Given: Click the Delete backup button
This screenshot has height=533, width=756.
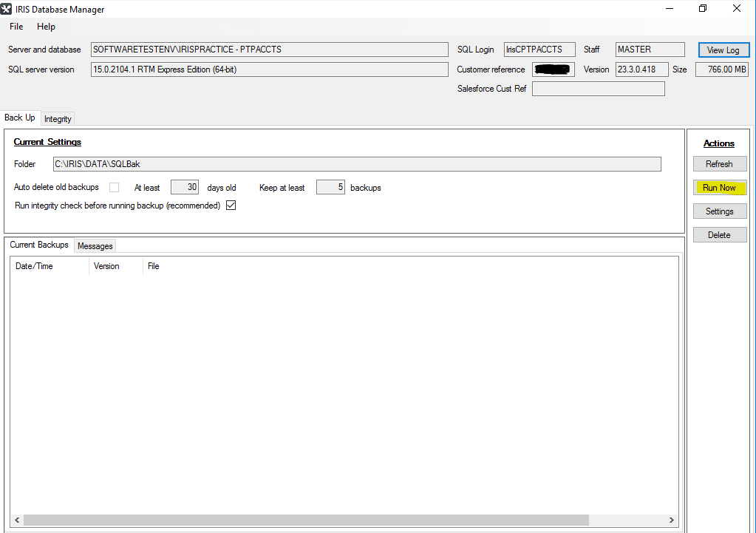Looking at the screenshot, I should click(719, 235).
